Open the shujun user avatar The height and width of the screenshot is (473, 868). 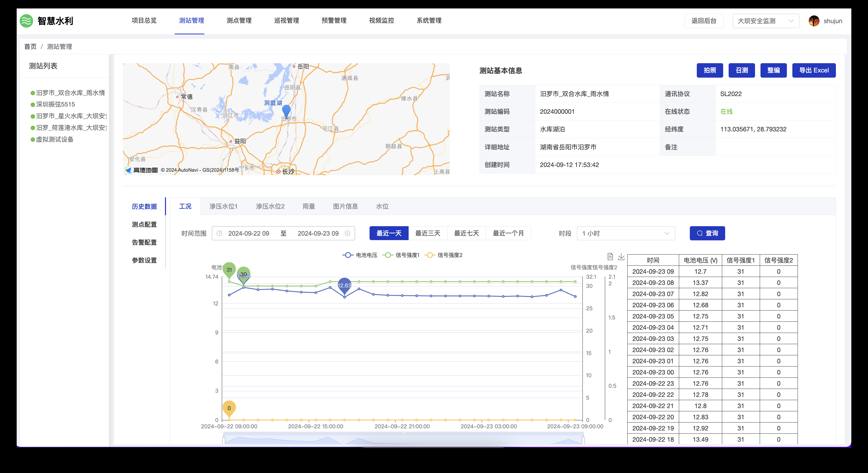814,21
